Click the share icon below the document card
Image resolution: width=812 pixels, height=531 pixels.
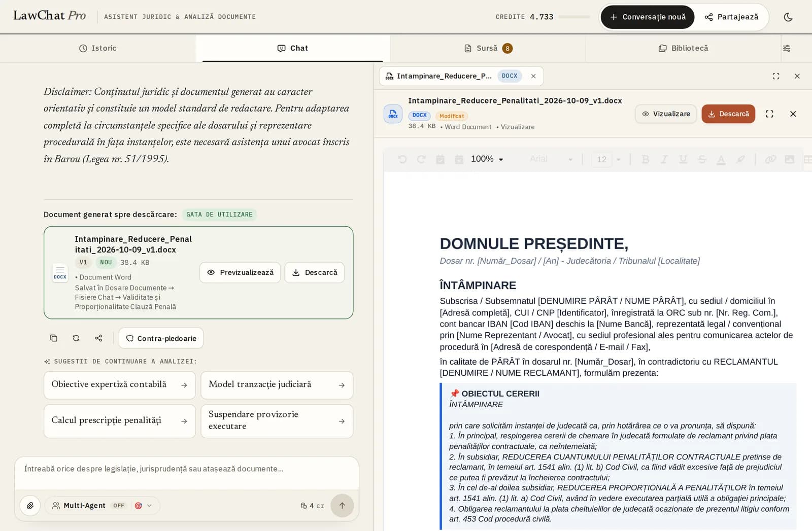(98, 338)
